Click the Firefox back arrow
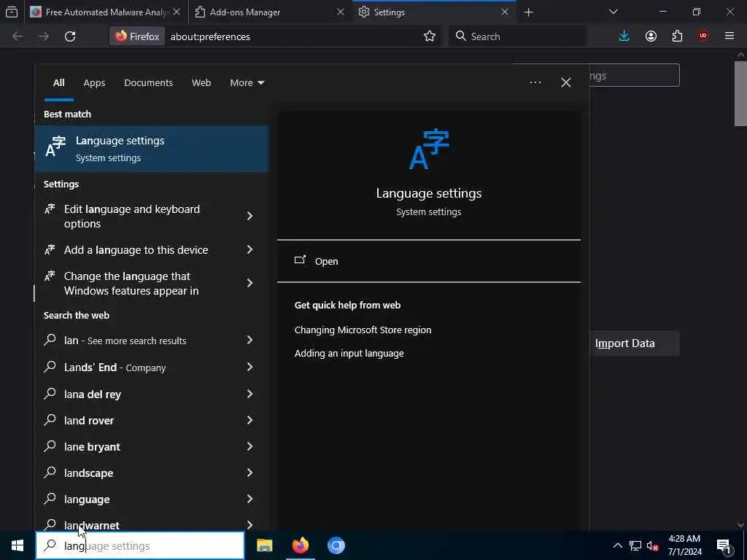The height and width of the screenshot is (560, 747). 18,36
